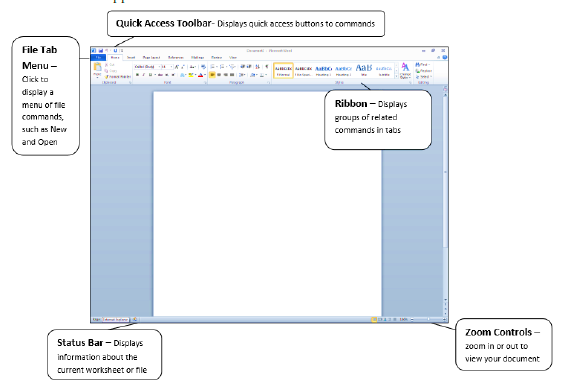Click the Bullets list icon
Screen dimensions: 564x385
pos(212,67)
